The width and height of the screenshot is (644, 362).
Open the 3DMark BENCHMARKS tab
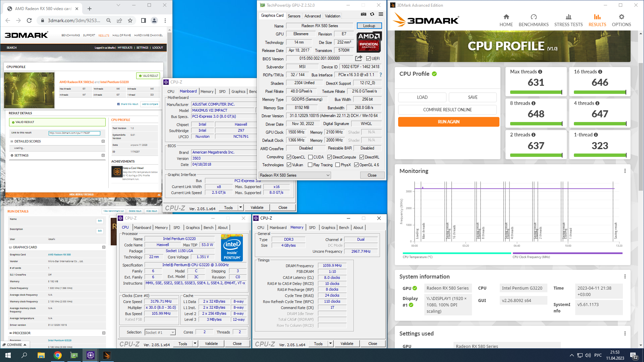(534, 20)
